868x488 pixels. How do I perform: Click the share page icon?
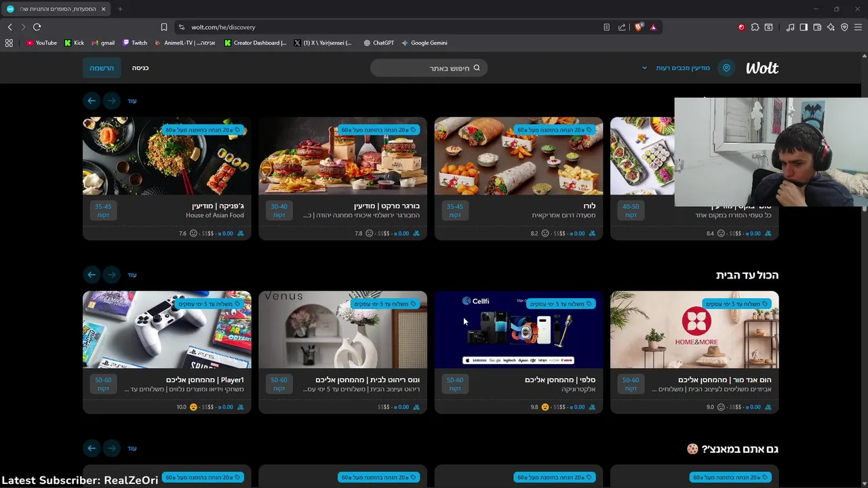coord(622,27)
